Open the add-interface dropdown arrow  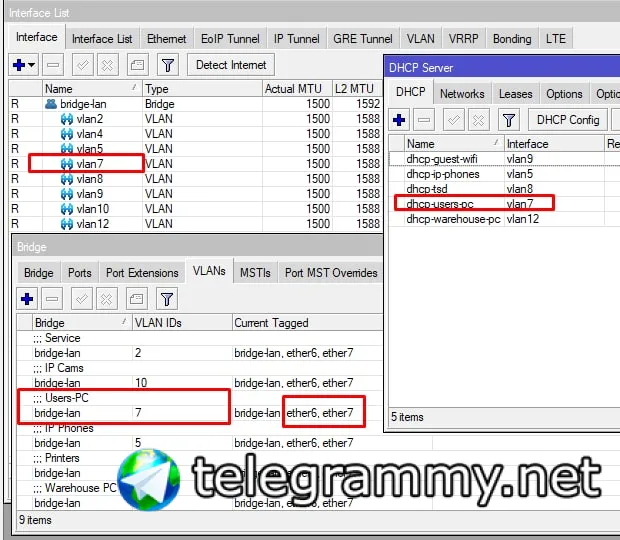pos(32,65)
